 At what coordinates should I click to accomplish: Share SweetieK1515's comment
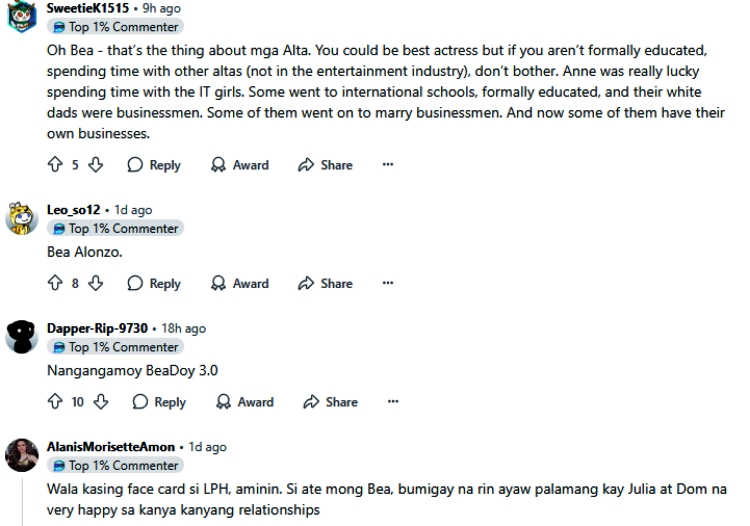point(327,165)
